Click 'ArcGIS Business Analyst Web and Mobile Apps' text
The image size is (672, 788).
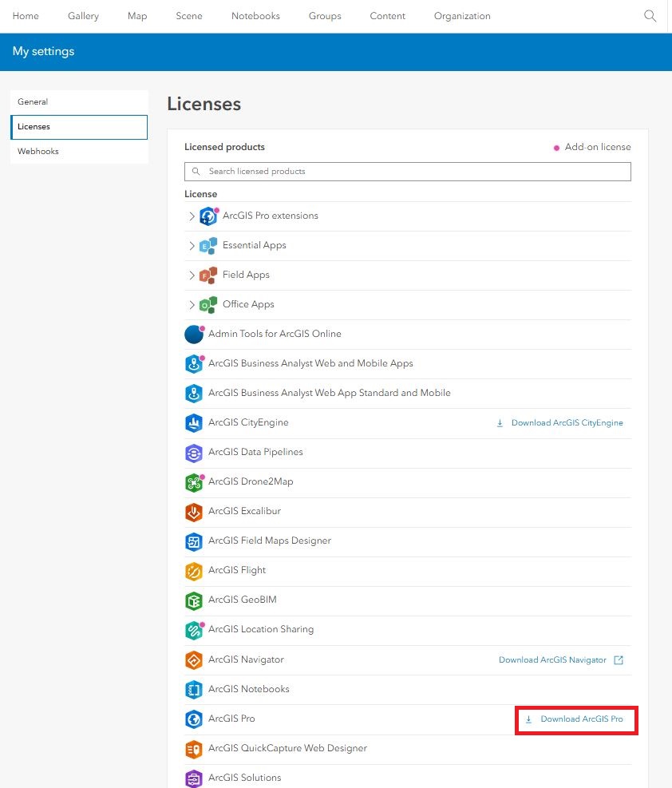310,363
